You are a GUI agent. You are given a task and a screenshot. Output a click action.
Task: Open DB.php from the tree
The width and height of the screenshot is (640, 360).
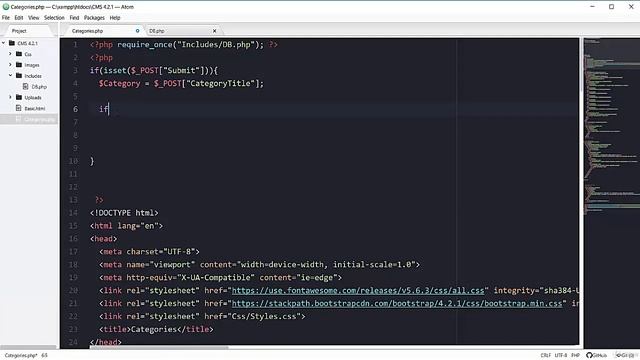(x=39, y=87)
